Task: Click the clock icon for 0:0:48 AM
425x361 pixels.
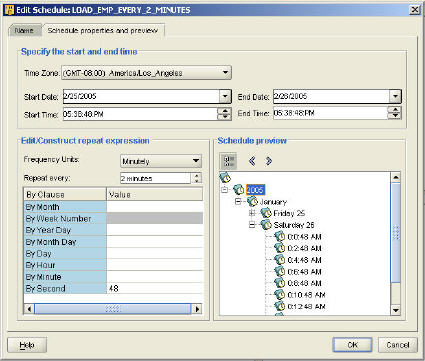Action: (280, 237)
